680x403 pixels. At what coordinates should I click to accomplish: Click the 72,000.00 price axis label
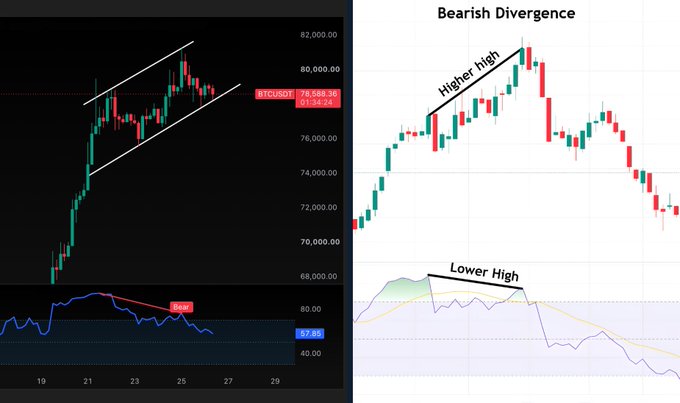319,207
